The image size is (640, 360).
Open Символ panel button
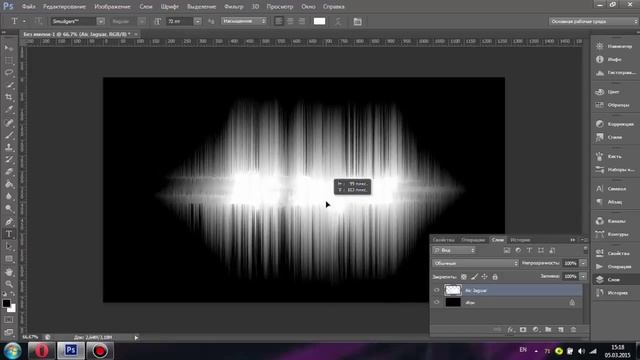tap(615, 189)
